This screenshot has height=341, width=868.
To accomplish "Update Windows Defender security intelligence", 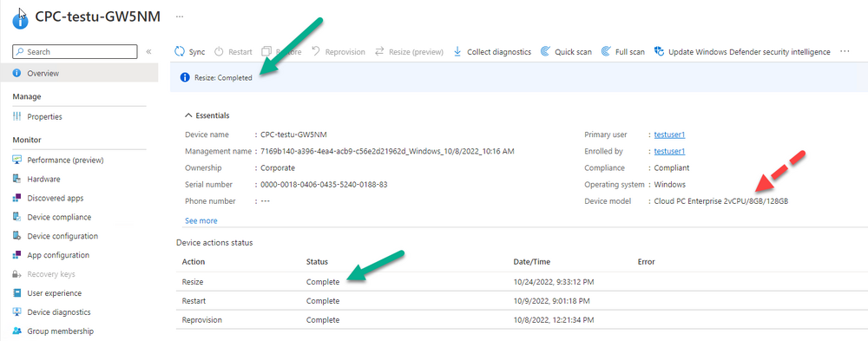I will click(x=742, y=51).
